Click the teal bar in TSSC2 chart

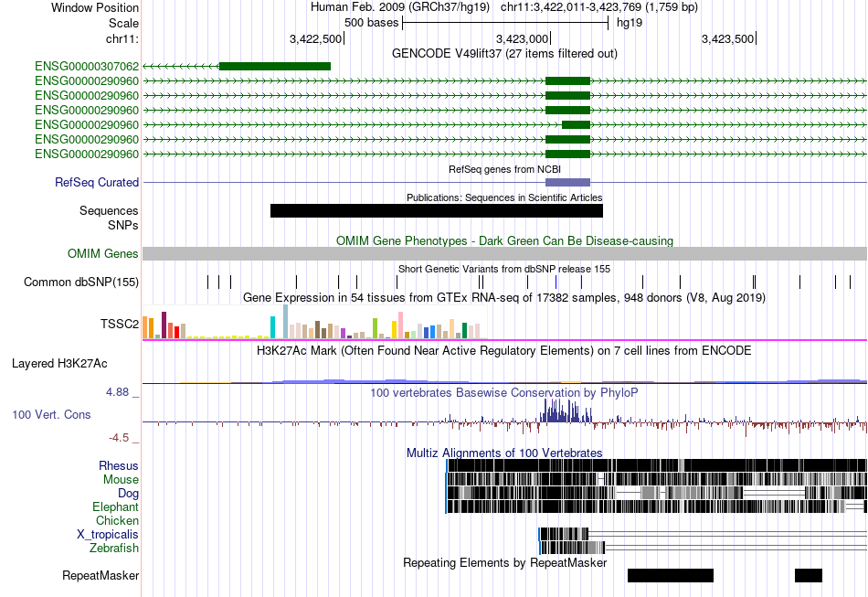[272, 327]
